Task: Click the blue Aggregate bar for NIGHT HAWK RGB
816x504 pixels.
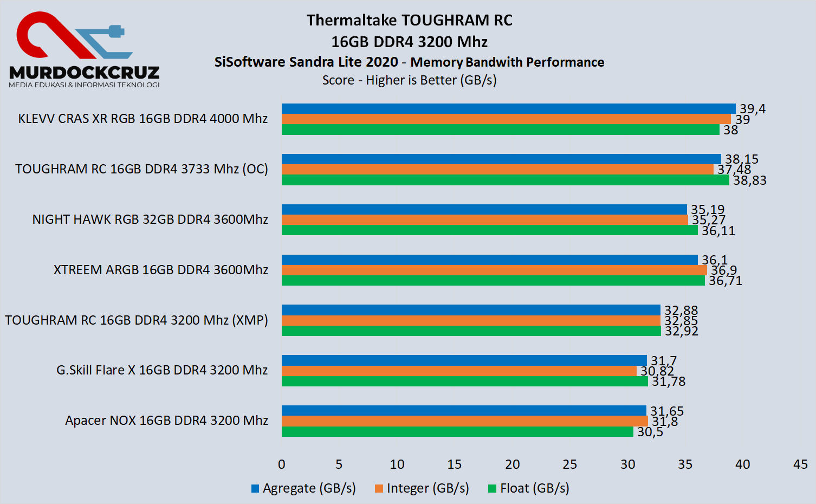Action: [484, 210]
